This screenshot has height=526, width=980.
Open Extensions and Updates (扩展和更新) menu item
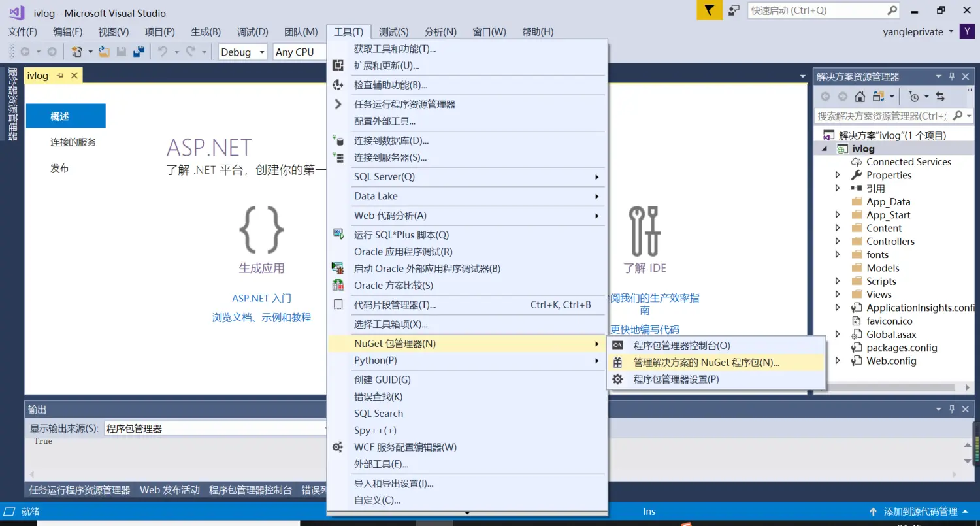(x=467, y=65)
